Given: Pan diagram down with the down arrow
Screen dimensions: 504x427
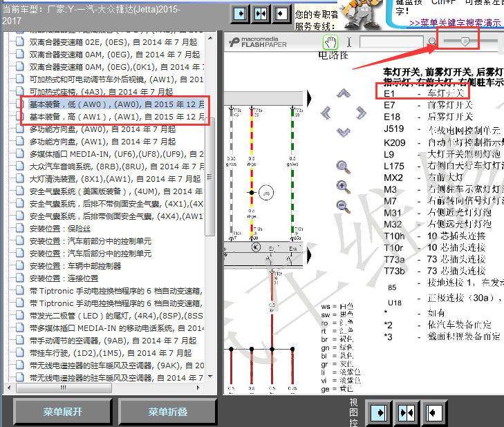Looking at the screenshot, I should [344, 132].
